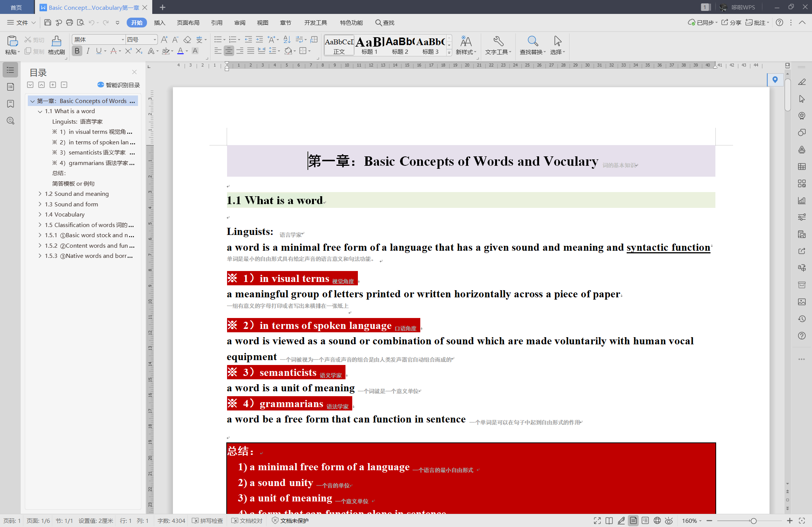812x527 pixels.
Task: Click the Clear Formatting eraser icon
Action: tap(187, 39)
